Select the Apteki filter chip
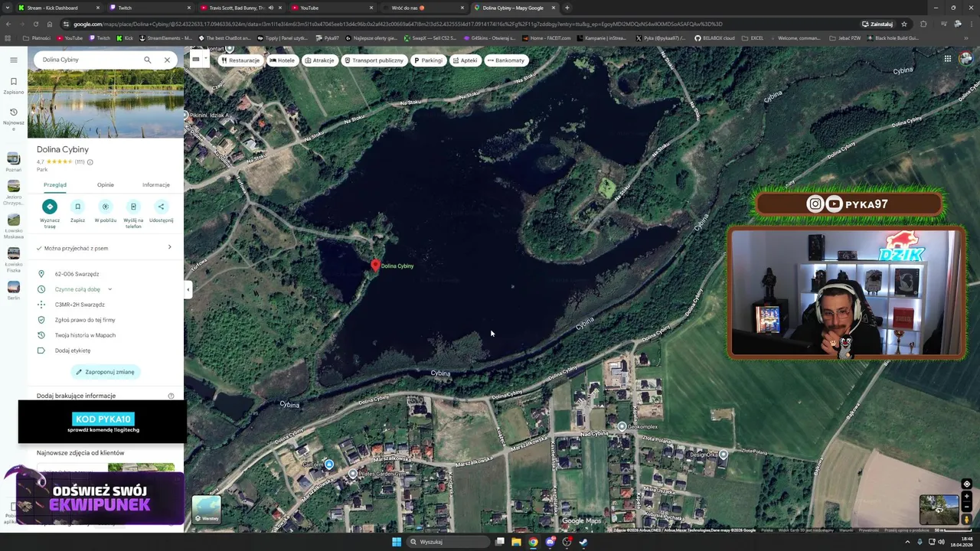The width and height of the screenshot is (980, 551). click(465, 60)
